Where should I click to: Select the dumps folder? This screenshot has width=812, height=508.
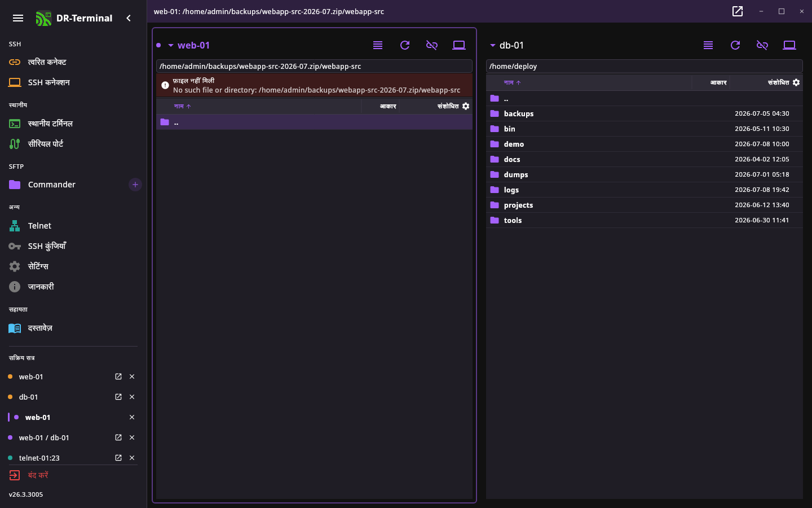(x=645, y=174)
